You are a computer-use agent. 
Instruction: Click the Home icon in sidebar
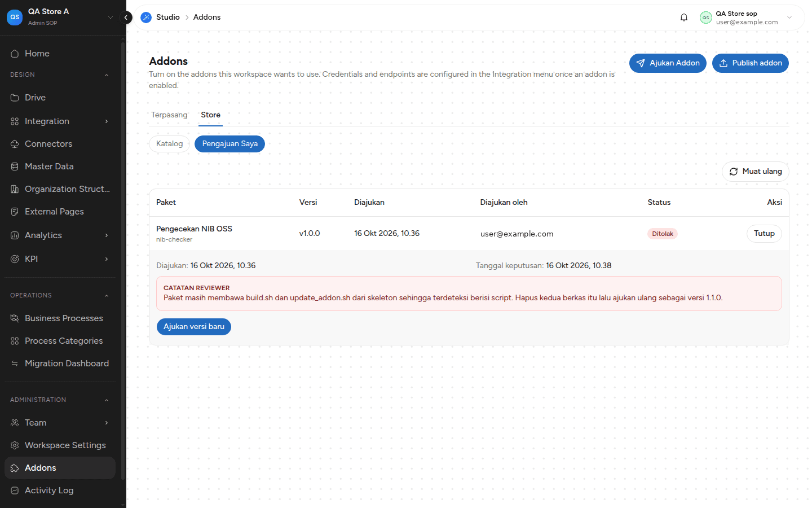15,54
